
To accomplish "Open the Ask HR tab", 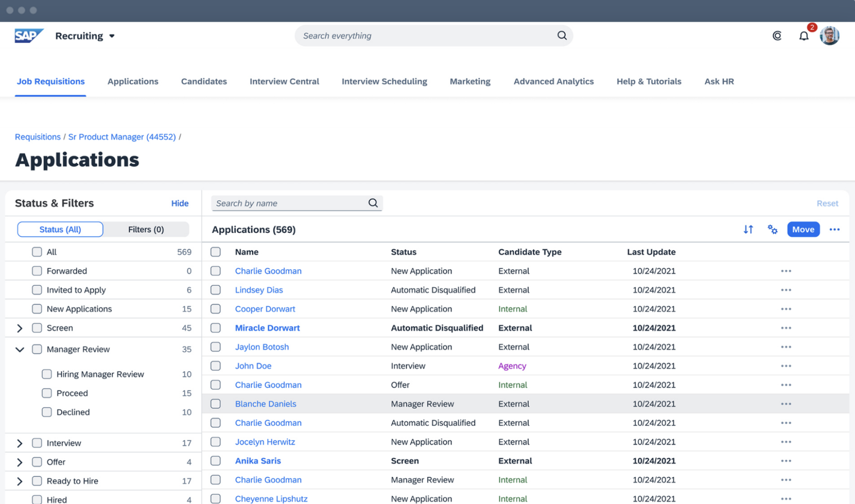I will (719, 81).
